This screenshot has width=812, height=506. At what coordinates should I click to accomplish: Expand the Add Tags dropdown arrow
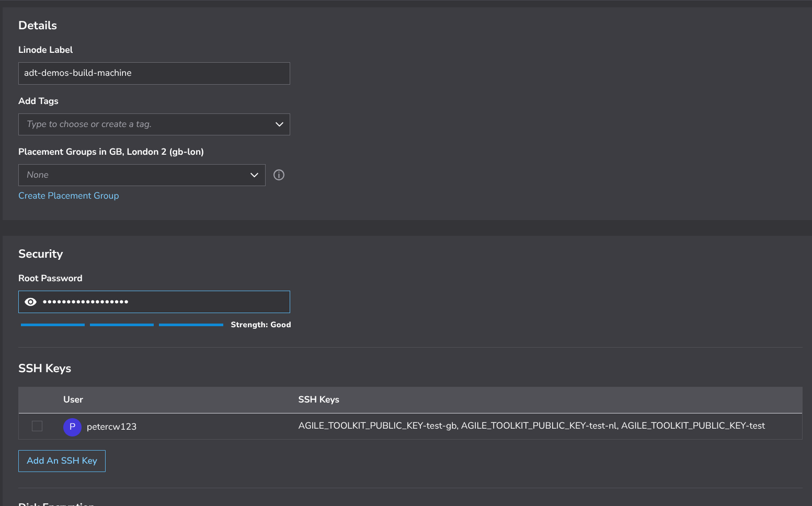(x=279, y=124)
